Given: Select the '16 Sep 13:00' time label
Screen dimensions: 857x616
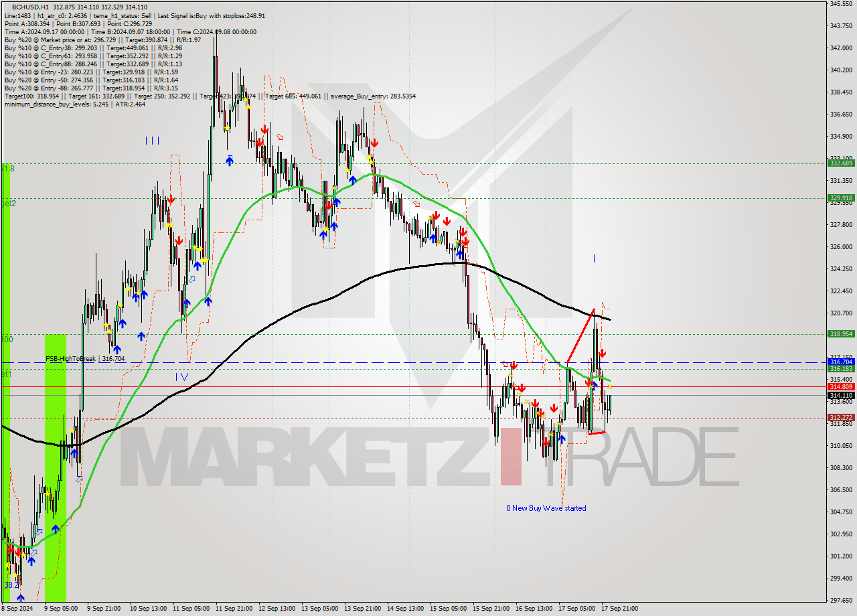Looking at the screenshot, I should 534,609.
